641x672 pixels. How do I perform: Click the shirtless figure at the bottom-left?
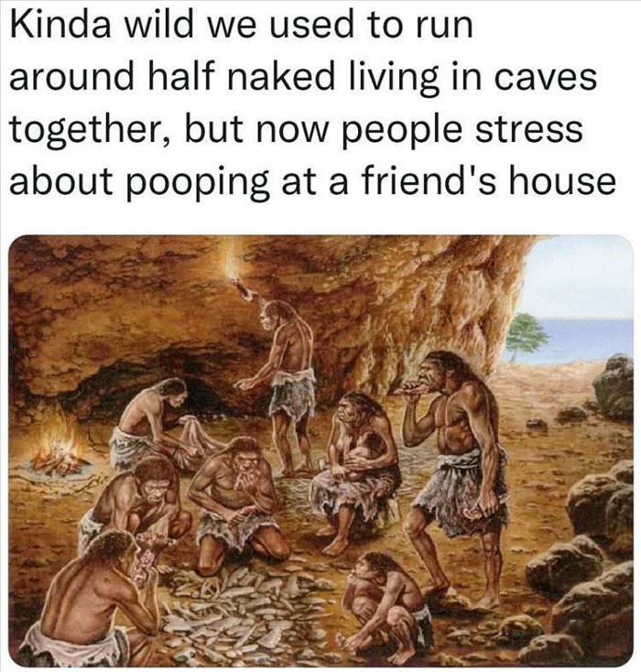coord(92,600)
